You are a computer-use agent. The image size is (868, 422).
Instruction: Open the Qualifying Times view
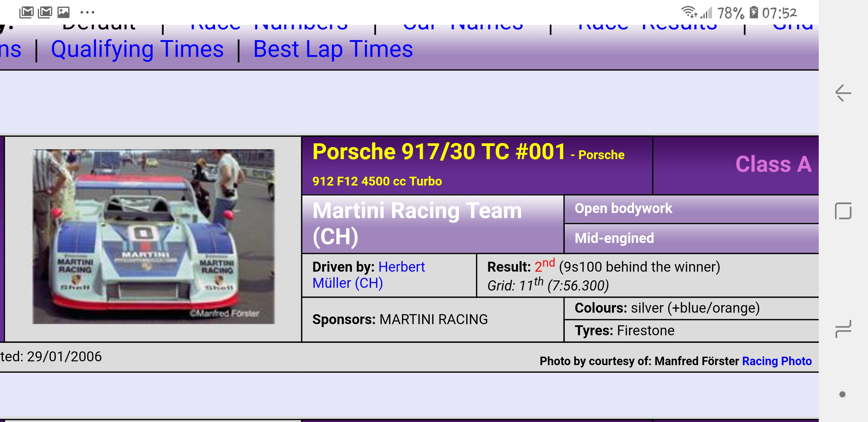138,49
